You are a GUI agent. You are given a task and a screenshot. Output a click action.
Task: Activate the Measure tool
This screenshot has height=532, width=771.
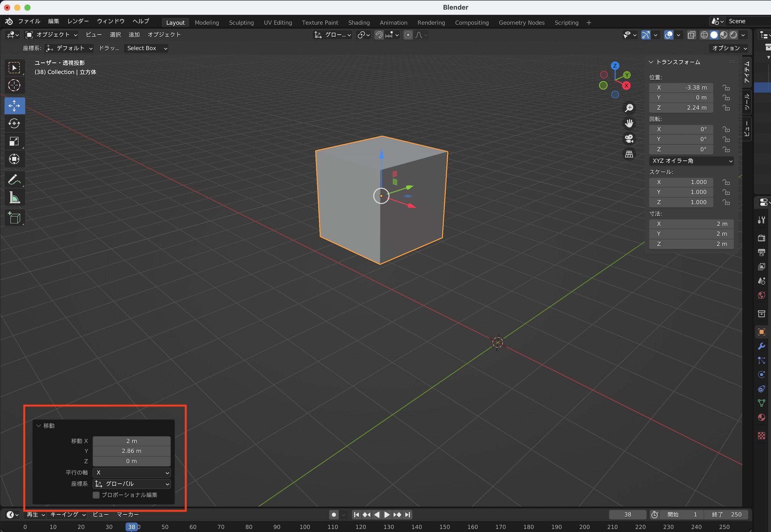(x=14, y=198)
